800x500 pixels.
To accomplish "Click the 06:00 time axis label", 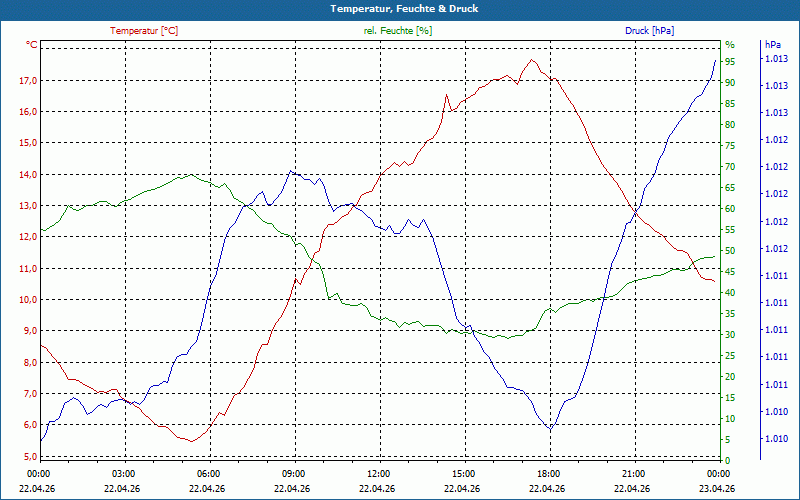I will tap(207, 474).
